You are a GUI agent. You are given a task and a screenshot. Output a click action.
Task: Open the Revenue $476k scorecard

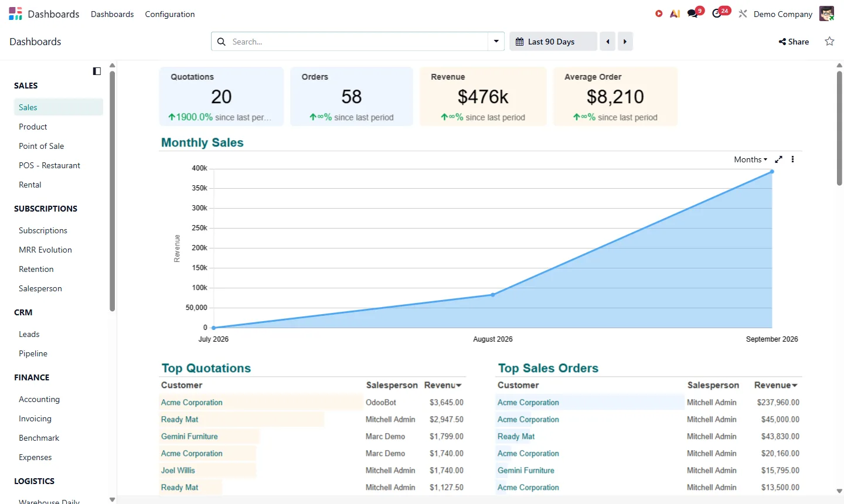(x=483, y=96)
